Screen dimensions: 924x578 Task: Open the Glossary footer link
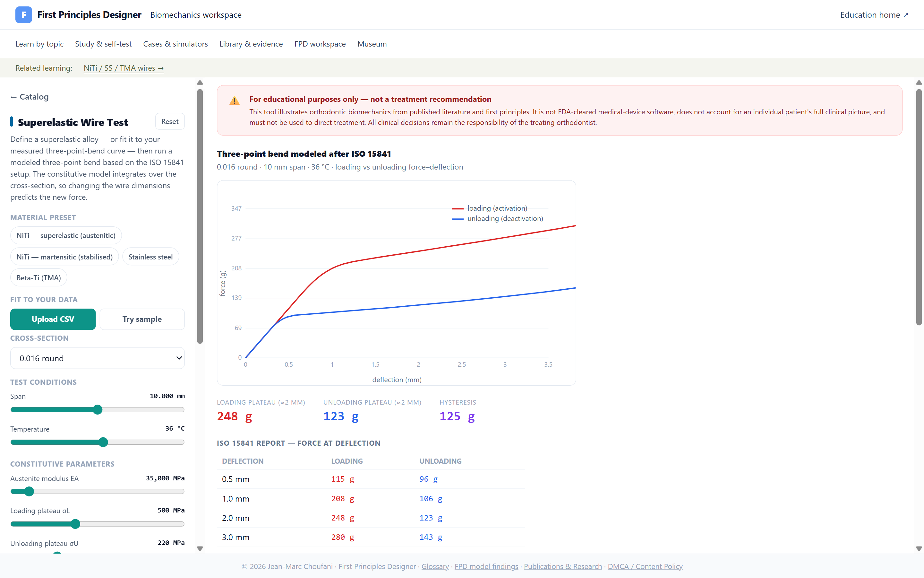coord(435,566)
